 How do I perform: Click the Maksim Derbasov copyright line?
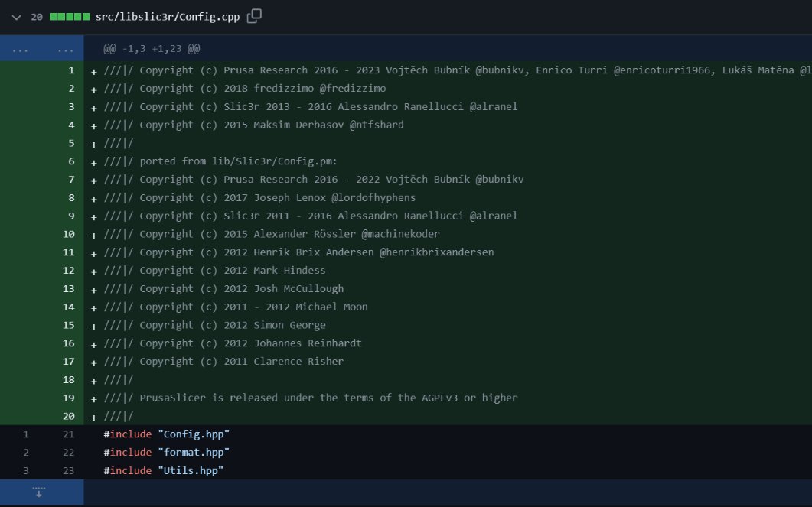point(254,125)
